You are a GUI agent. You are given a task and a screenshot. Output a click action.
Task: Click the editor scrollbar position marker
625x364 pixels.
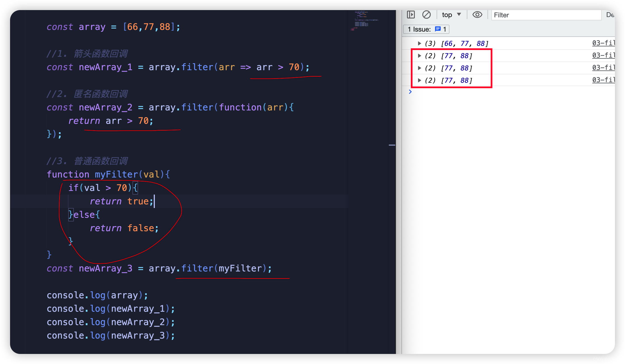(392, 145)
